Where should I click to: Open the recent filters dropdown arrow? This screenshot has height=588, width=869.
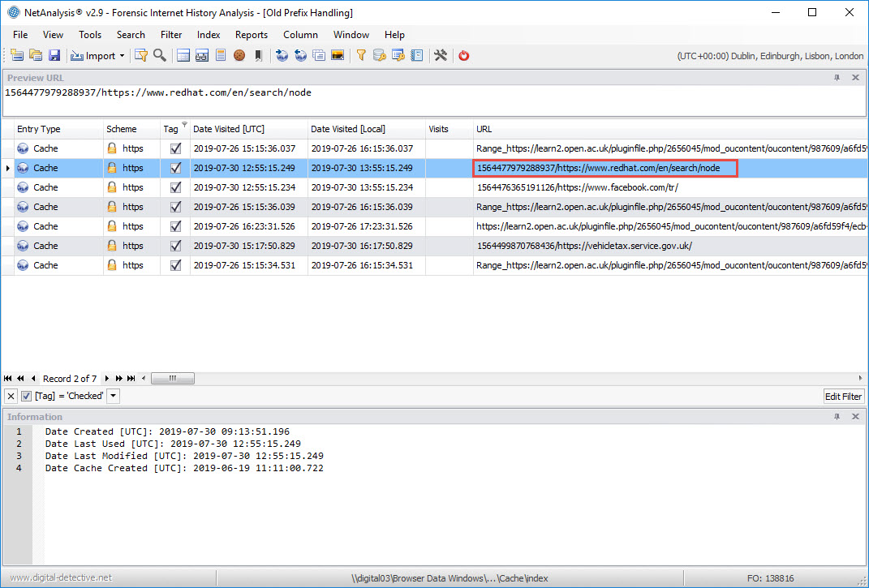click(113, 397)
